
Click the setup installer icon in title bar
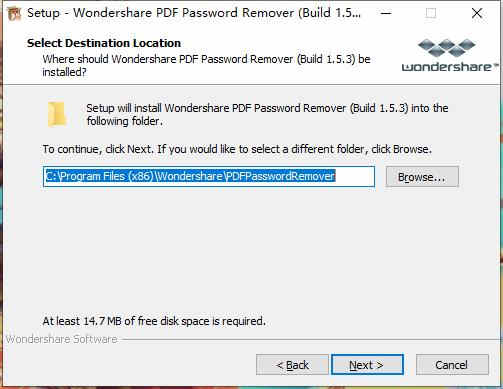(14, 13)
